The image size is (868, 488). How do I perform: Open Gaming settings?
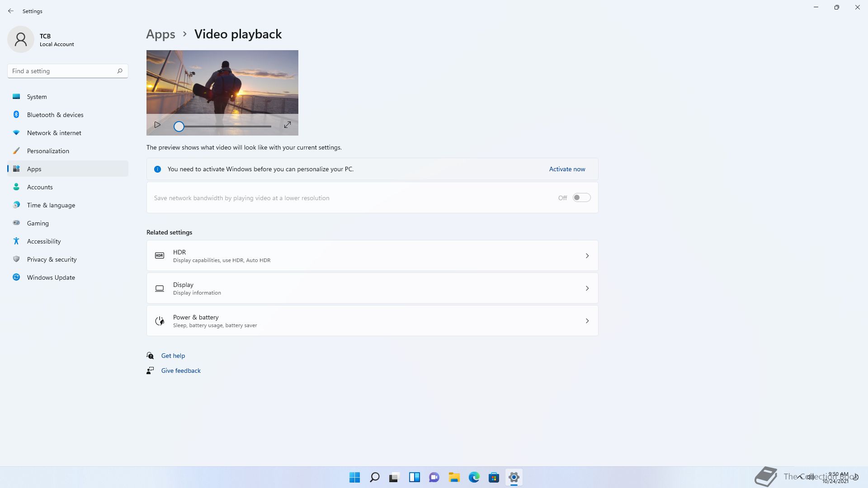[68, 223]
